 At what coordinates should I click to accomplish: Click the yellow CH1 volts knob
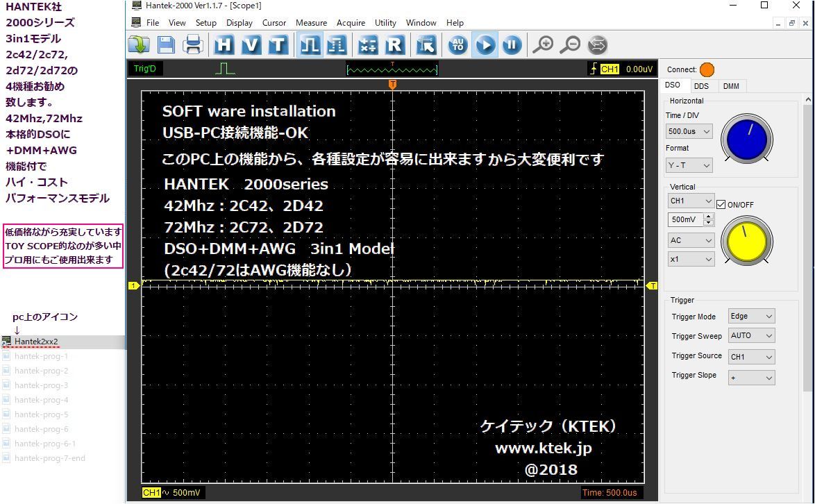click(x=747, y=241)
